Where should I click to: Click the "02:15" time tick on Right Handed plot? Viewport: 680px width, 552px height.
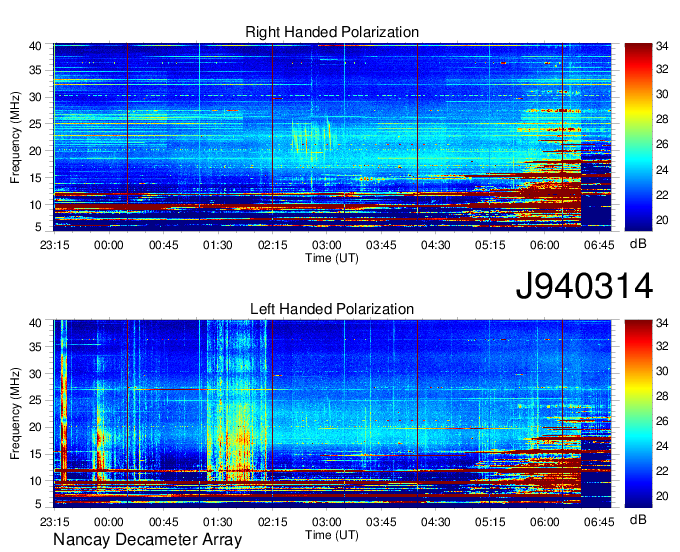(272, 245)
